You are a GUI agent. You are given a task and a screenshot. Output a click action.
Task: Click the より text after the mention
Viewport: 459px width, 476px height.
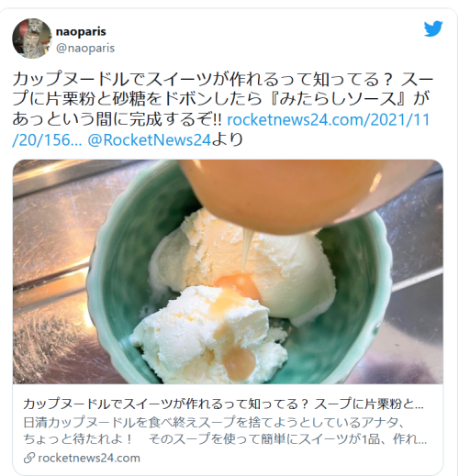(x=228, y=140)
